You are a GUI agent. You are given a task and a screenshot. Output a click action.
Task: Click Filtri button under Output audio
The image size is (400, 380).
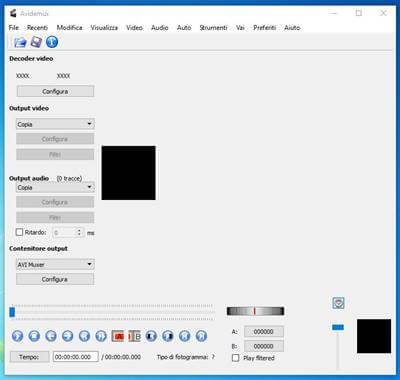[55, 218]
